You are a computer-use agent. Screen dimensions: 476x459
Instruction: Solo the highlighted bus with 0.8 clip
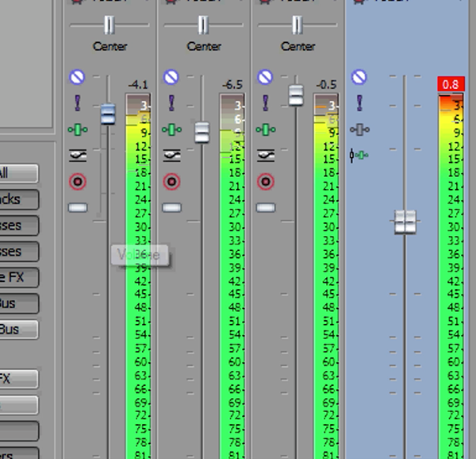(x=359, y=103)
